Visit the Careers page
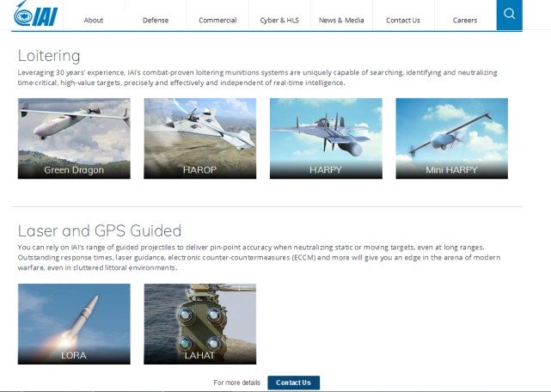The width and height of the screenshot is (551, 392). (465, 20)
